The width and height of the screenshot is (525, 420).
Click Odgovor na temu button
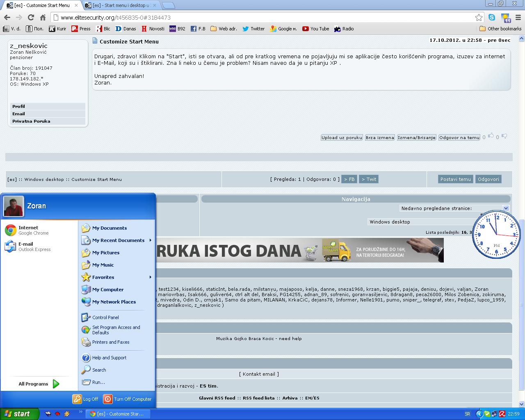tap(459, 138)
